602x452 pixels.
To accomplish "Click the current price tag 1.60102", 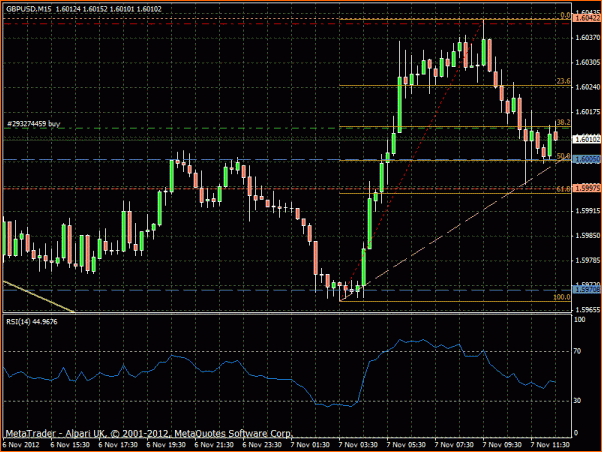I will (x=587, y=139).
